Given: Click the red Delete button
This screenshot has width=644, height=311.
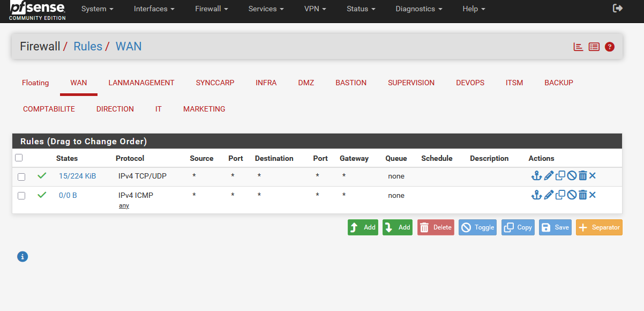Looking at the screenshot, I should [x=436, y=227].
